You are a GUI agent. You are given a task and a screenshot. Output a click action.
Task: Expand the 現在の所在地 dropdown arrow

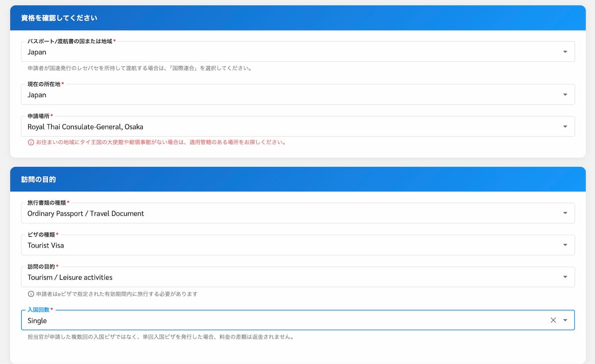coord(565,95)
